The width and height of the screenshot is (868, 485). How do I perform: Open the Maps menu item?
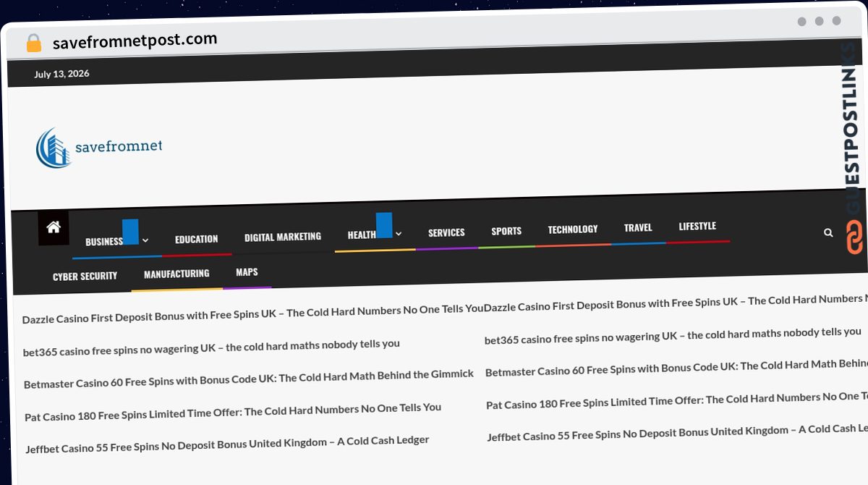click(x=247, y=272)
